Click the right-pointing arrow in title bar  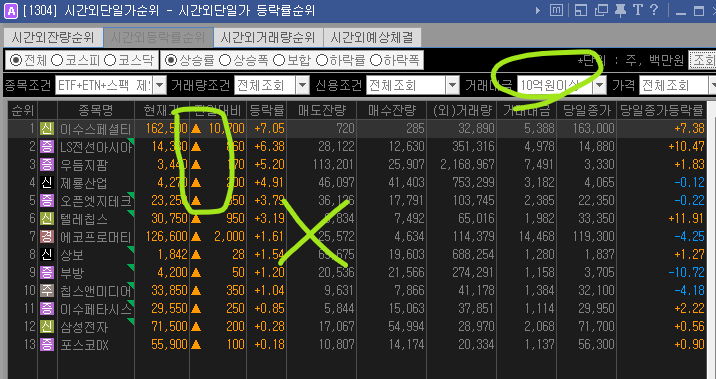538,10
